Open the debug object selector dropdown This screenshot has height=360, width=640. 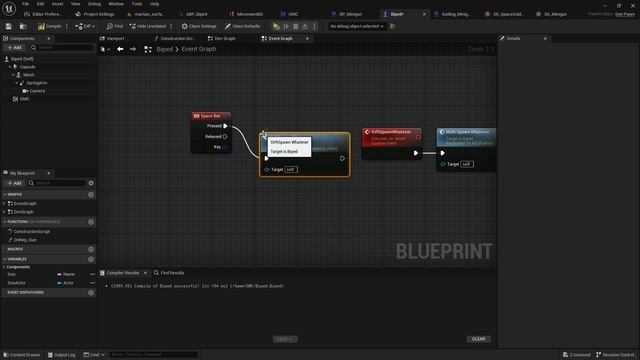pyautogui.click(x=357, y=26)
